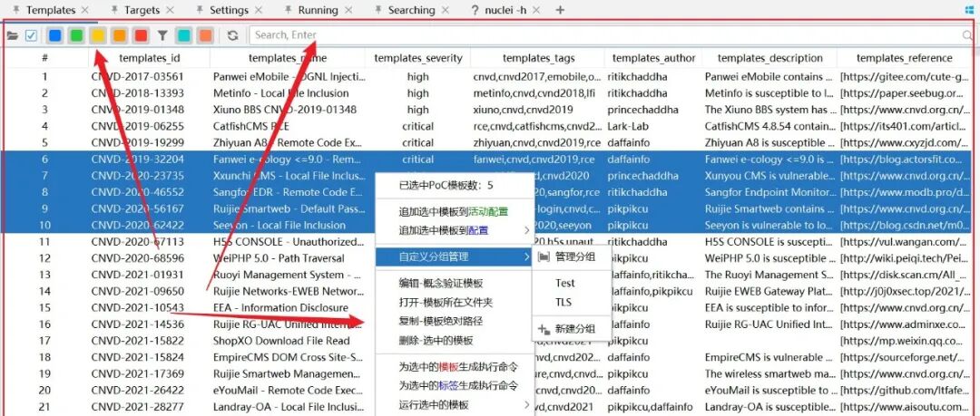The width and height of the screenshot is (980, 416).
Task: Switch to the Searching tab
Action: (x=411, y=10)
